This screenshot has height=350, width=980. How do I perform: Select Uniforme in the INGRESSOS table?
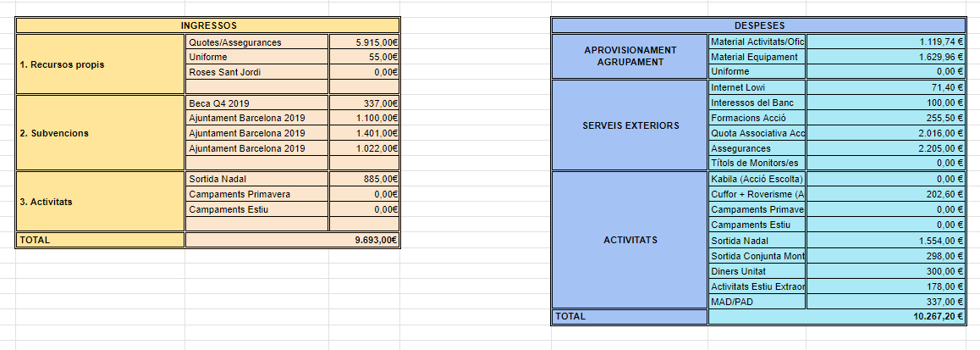pos(257,57)
